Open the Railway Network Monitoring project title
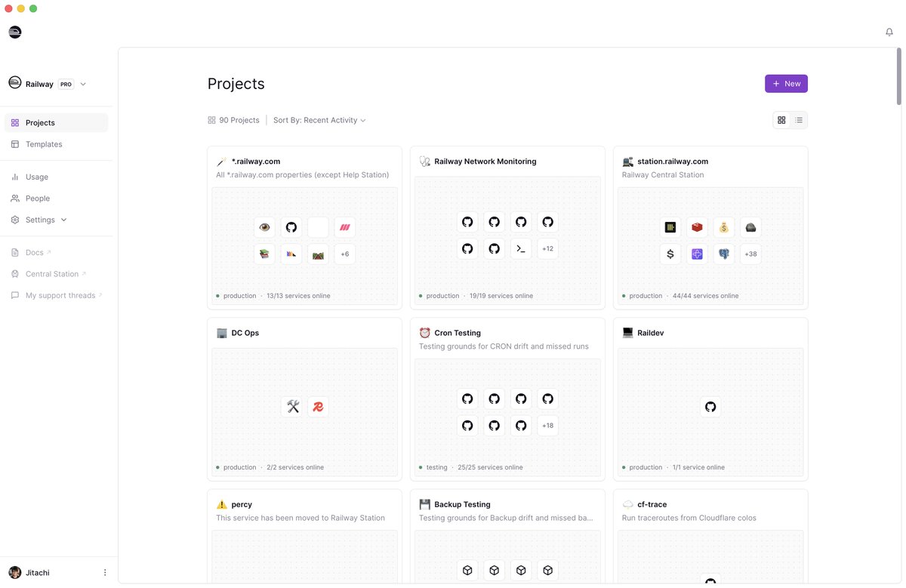Screen dimensions: 906x588 point(485,162)
